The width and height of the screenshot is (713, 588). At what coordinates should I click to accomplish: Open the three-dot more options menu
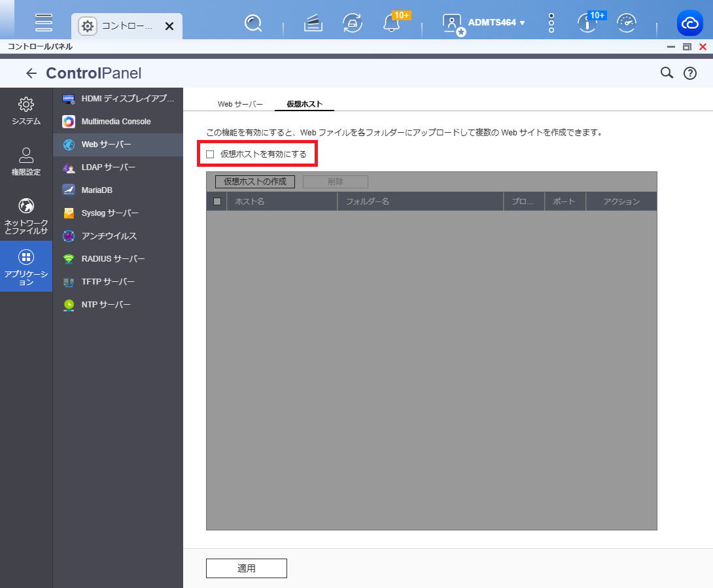click(551, 23)
